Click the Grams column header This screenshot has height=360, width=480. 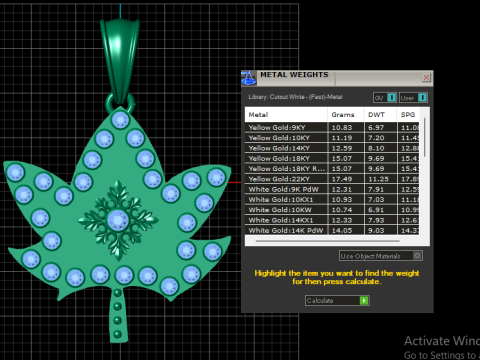[346, 115]
